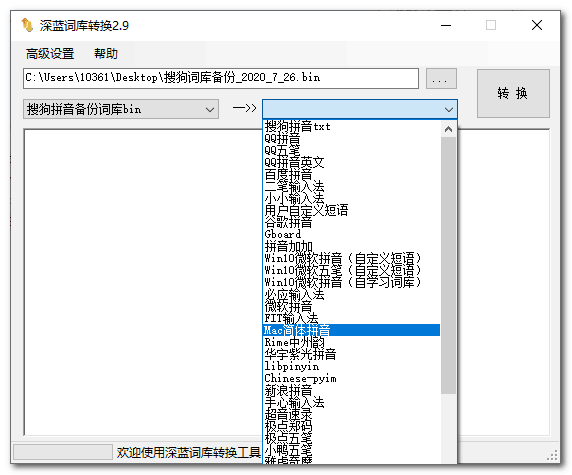Expand the 搜狗拼音备份词库bin source dropdown
Viewport: 572px width, 475px height.
point(121,109)
